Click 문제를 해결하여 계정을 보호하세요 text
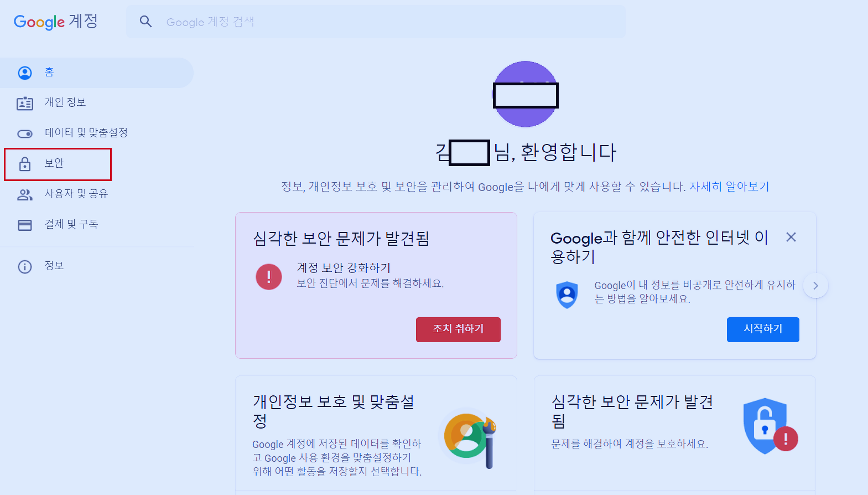This screenshot has width=868, height=495. tap(630, 444)
